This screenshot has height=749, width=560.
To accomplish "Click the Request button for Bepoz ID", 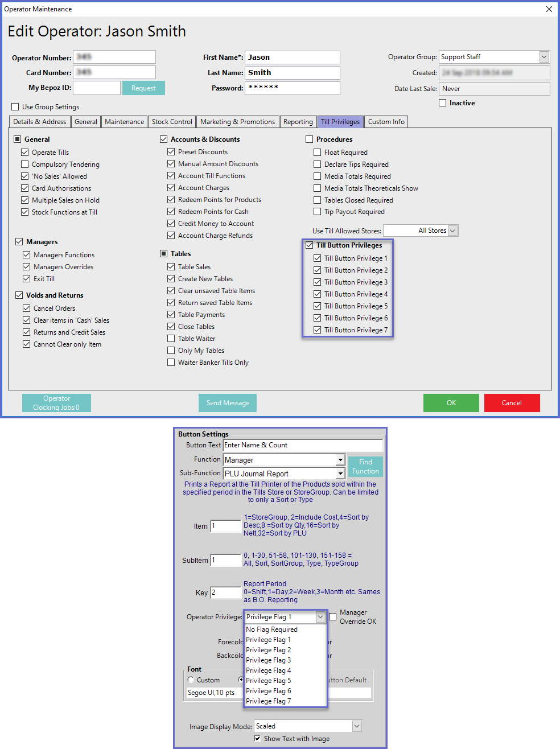I will (143, 88).
